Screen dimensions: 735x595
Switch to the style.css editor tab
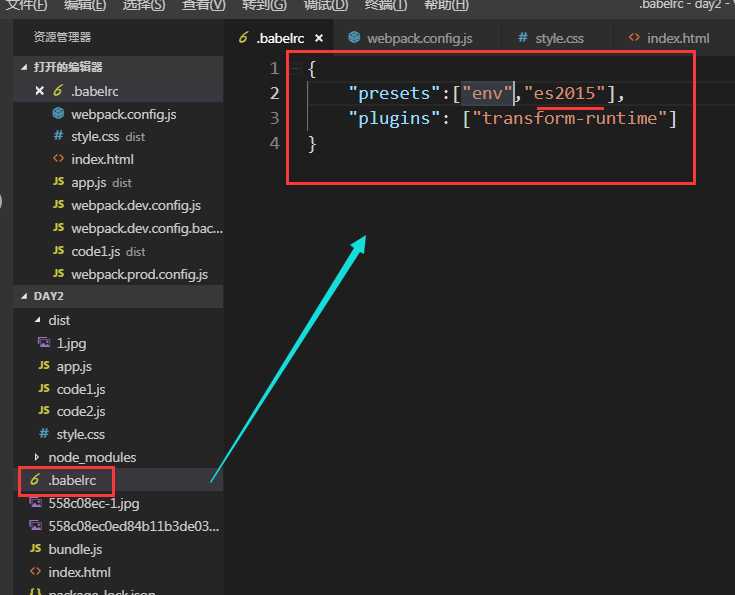tap(559, 38)
